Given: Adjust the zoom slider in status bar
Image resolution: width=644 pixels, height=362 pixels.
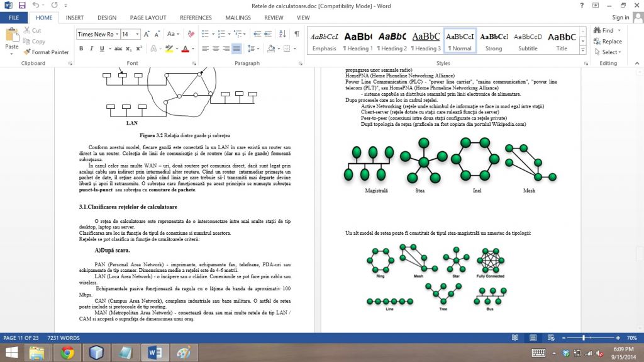Looking at the screenshot, I should pyautogui.click(x=584, y=338).
